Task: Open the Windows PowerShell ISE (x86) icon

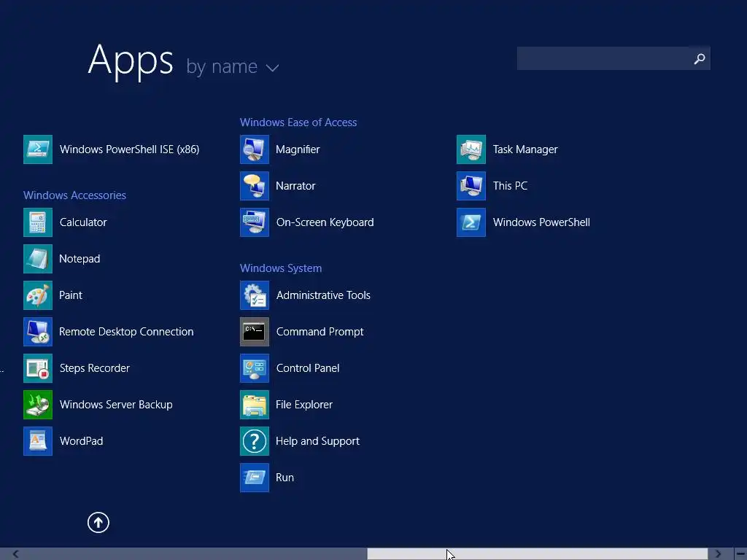Action: 38,149
